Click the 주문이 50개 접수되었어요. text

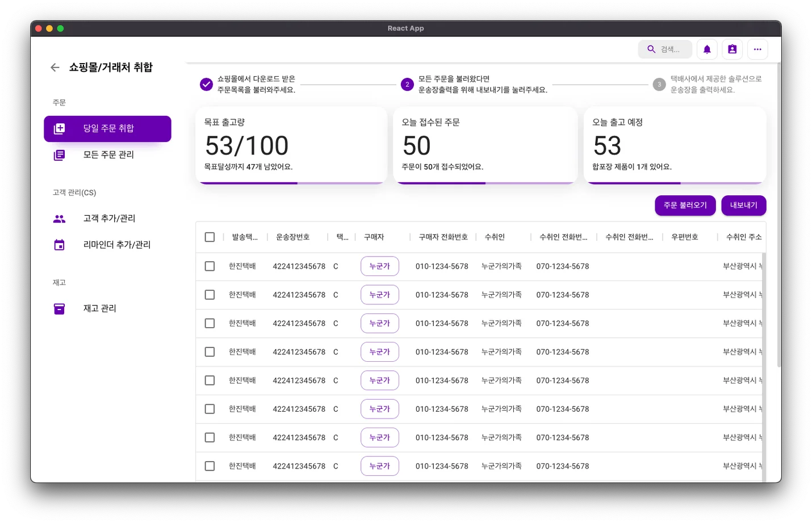pyautogui.click(x=443, y=167)
